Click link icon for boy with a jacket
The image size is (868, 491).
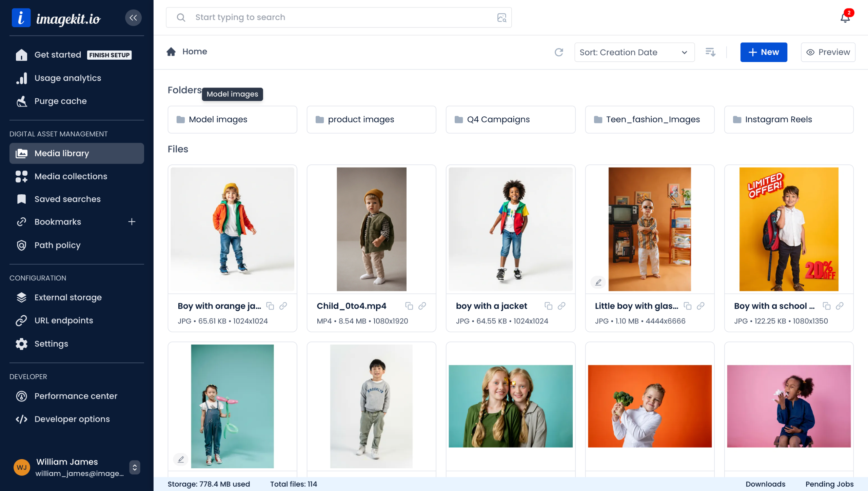[561, 306]
